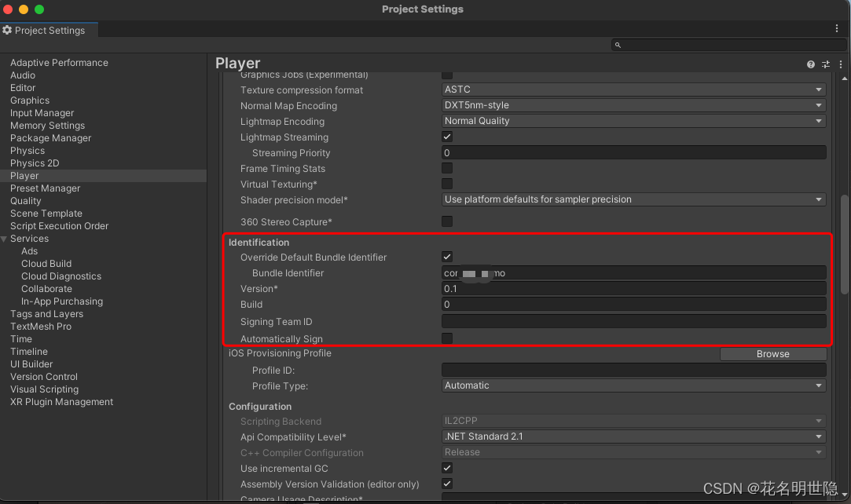The image size is (851, 504).
Task: Collapse the Services section in the sidebar
Action: point(6,238)
